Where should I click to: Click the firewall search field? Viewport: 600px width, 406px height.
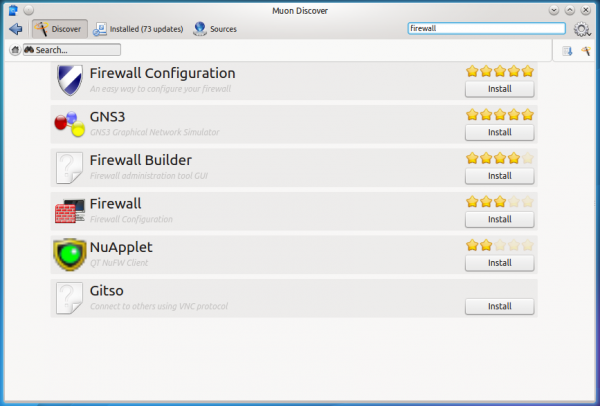click(486, 28)
